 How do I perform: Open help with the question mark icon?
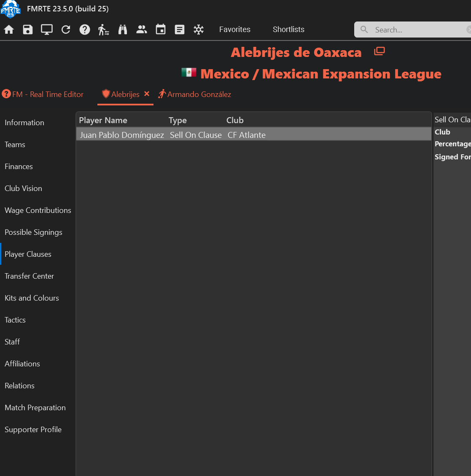[x=85, y=30]
